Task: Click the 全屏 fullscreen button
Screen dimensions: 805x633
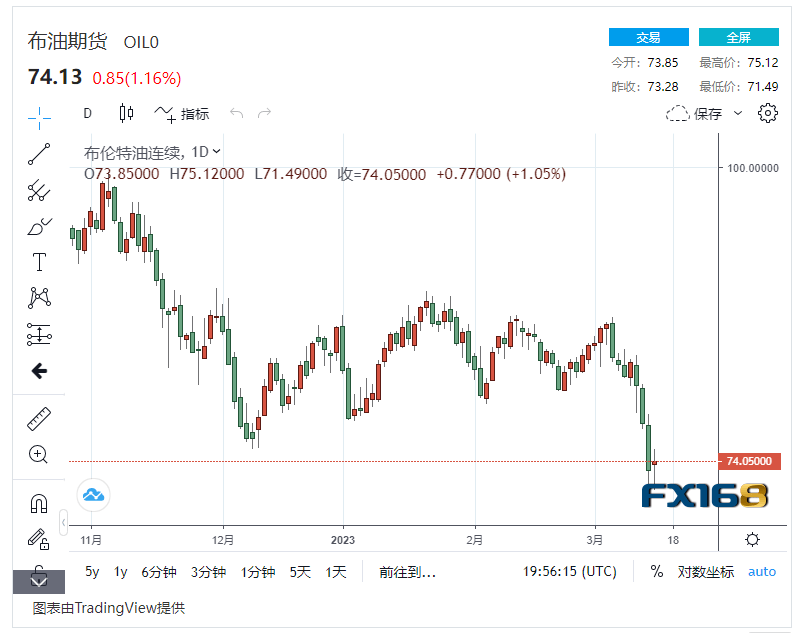Action: [x=738, y=37]
